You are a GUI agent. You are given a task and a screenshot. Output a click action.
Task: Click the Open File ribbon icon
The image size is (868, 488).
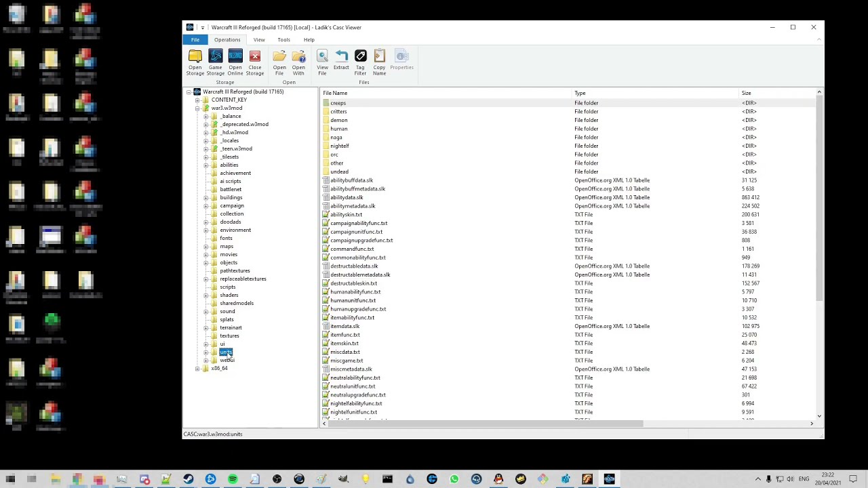tap(279, 62)
